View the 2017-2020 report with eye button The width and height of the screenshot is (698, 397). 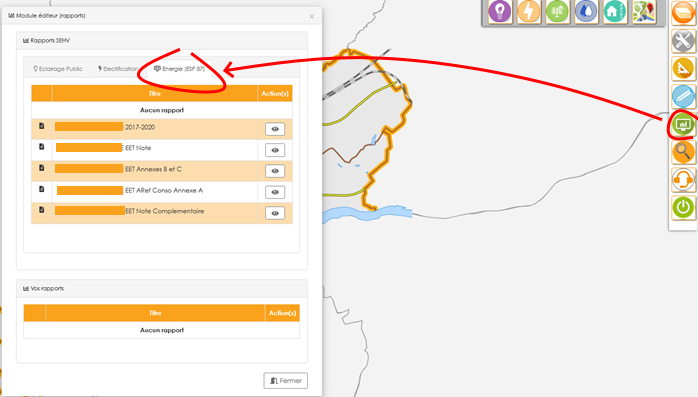(x=275, y=129)
